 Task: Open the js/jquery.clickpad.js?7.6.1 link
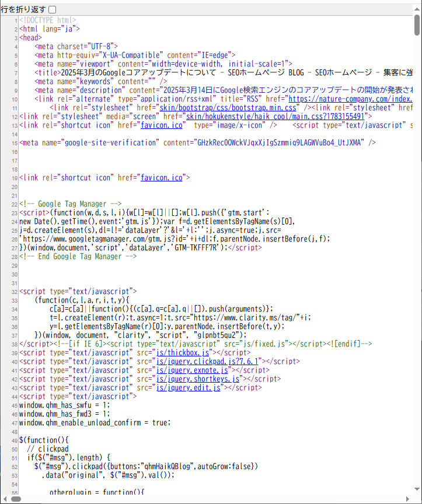pos(207,361)
